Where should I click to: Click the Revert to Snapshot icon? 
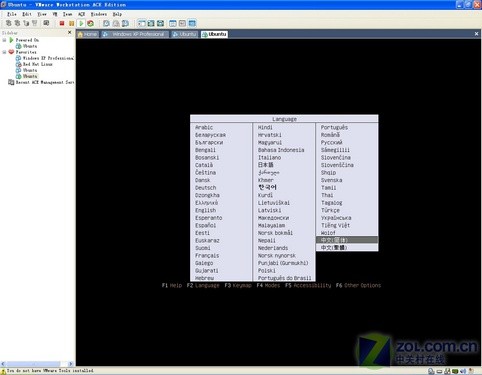coord(116,23)
